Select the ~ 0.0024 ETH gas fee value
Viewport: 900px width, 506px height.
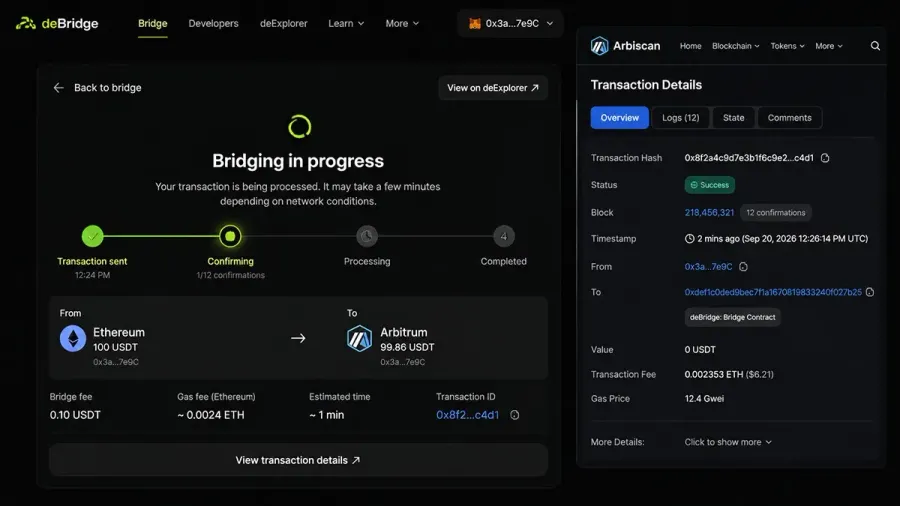pos(211,415)
